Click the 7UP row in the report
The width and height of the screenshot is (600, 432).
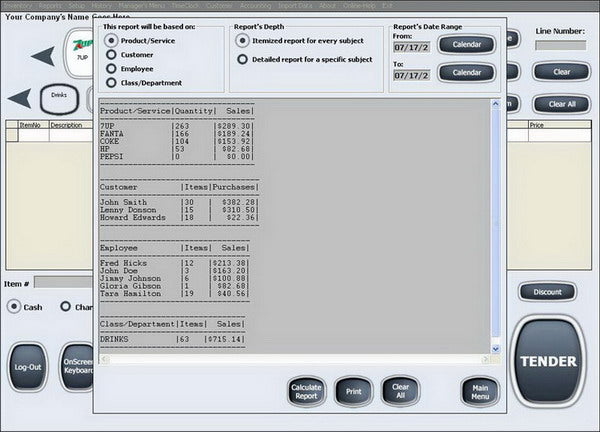tap(176, 126)
